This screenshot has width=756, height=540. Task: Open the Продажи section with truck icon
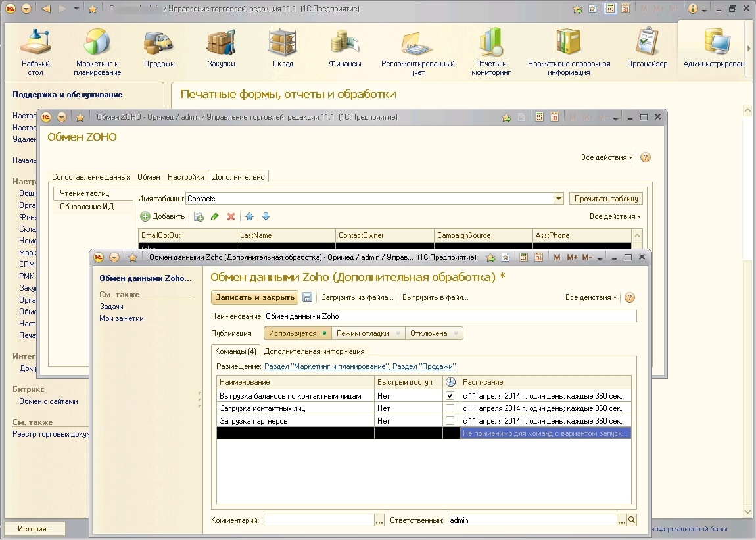pos(159,48)
